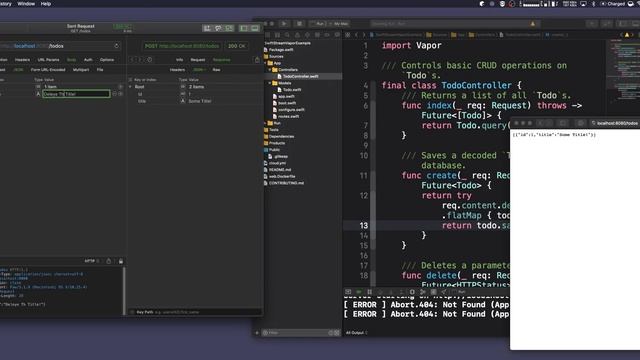This screenshot has height=360, width=640.
Task: Select TodoController.swift in the project navigator
Action: click(x=300, y=76)
